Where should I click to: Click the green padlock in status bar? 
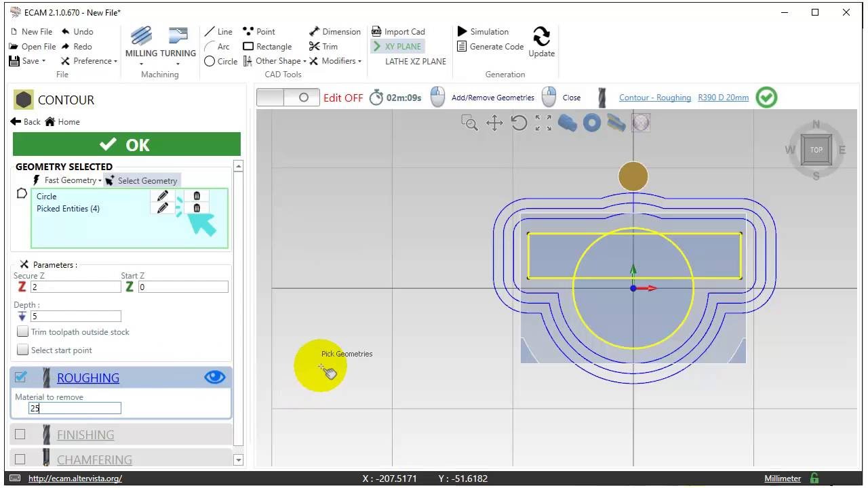point(814,479)
